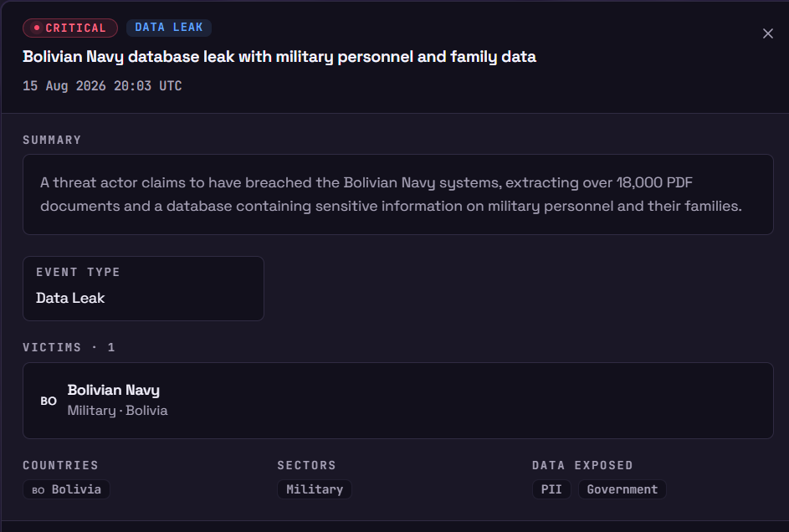Image resolution: width=789 pixels, height=532 pixels.
Task: Click the CRITICAL severity badge
Action: [x=70, y=28]
